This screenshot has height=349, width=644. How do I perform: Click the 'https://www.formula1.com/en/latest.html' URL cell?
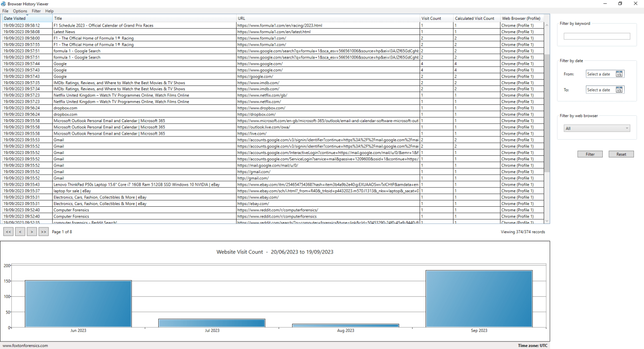tap(328, 32)
